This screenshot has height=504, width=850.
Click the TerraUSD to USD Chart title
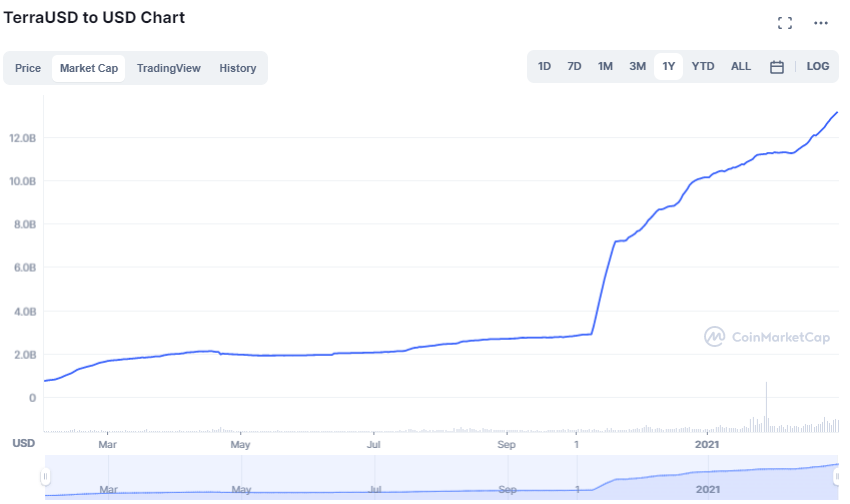94,17
